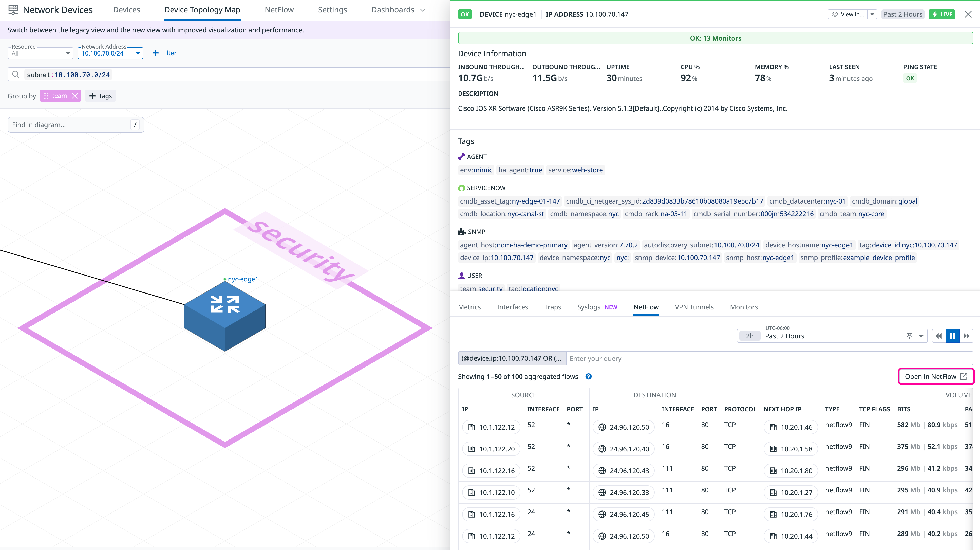Image resolution: width=980 pixels, height=550 pixels.
Task: Open the Network Address dropdown
Action: point(110,53)
